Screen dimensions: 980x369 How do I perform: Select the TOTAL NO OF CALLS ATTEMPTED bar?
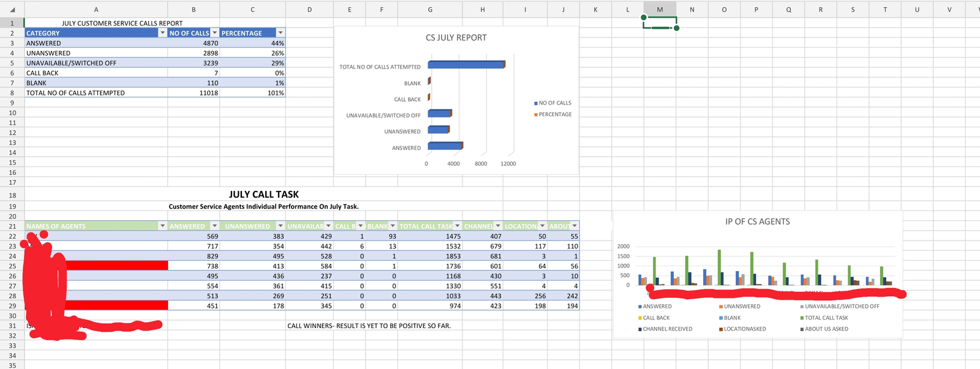click(466, 65)
